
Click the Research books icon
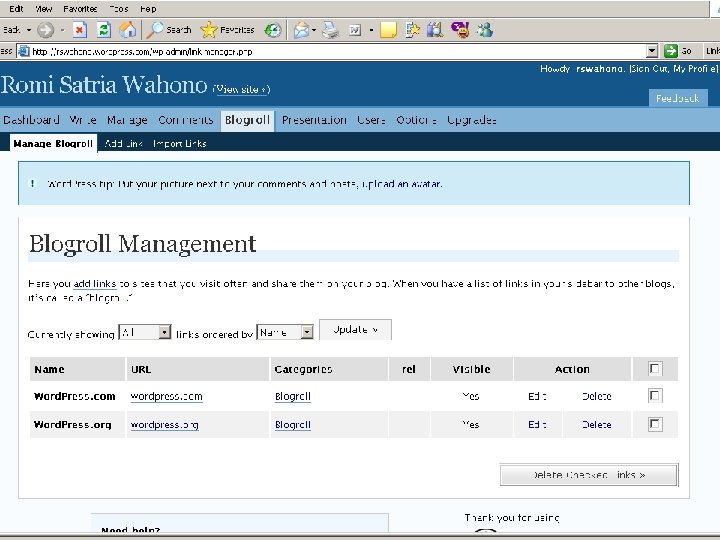(x=434, y=30)
